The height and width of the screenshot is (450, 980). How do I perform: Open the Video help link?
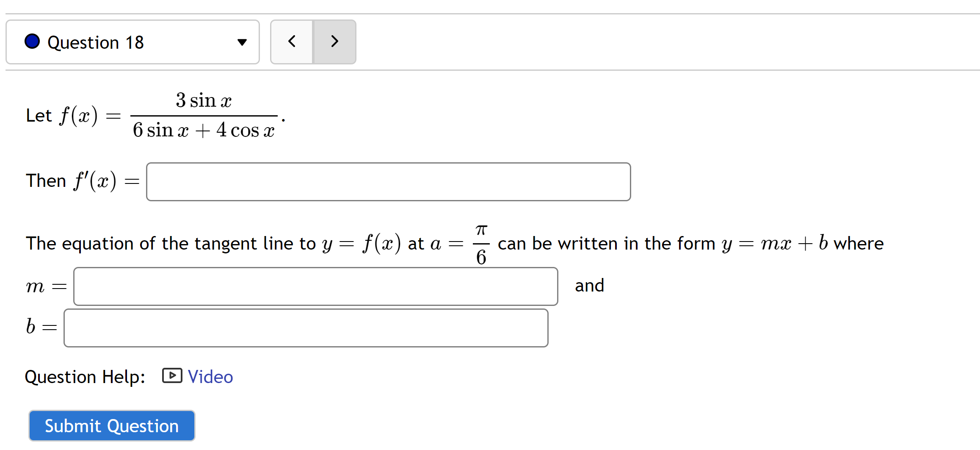[210, 376]
